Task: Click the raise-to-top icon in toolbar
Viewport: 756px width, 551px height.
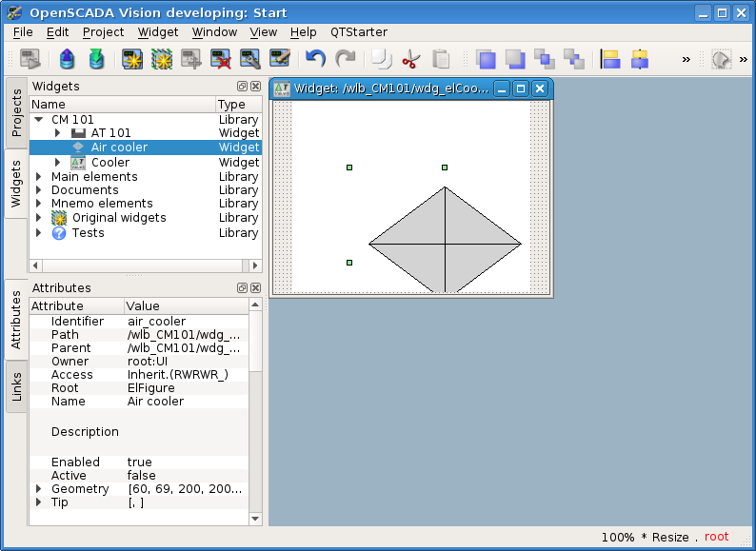Action: [x=487, y=59]
